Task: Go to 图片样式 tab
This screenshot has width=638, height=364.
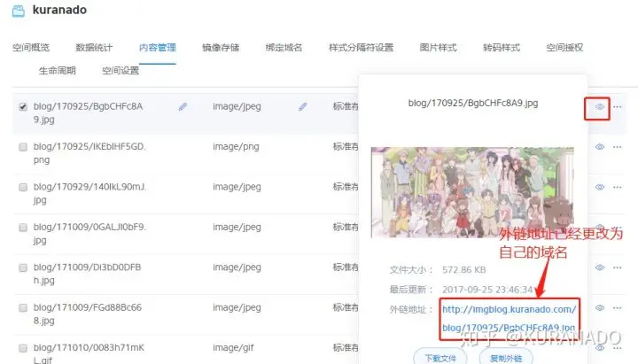Action: (439, 48)
